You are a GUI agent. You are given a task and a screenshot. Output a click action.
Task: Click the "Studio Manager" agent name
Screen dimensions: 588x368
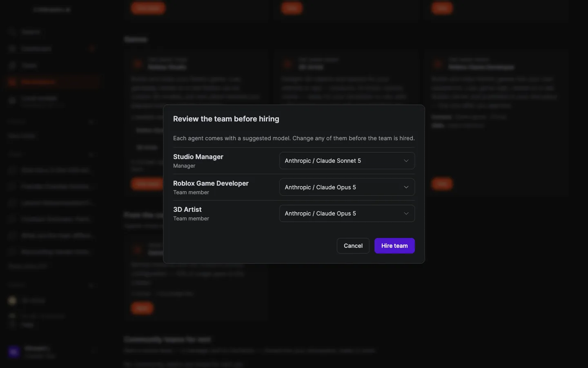tap(198, 157)
